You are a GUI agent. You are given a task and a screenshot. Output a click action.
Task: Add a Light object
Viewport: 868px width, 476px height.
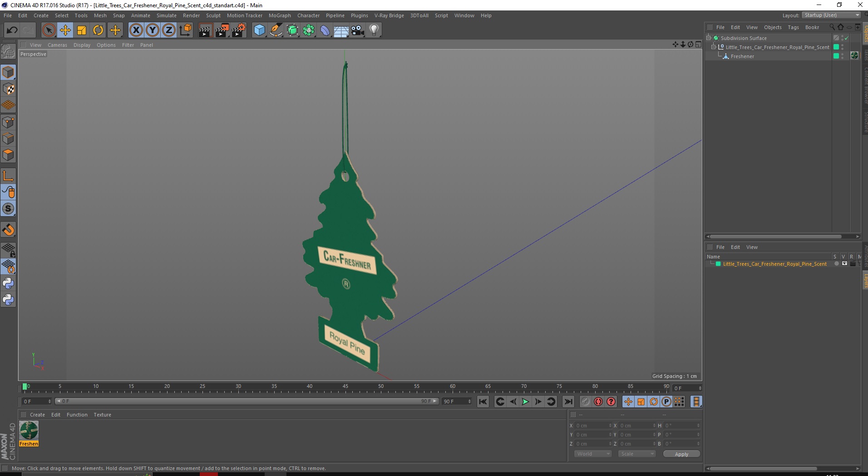[x=374, y=30]
